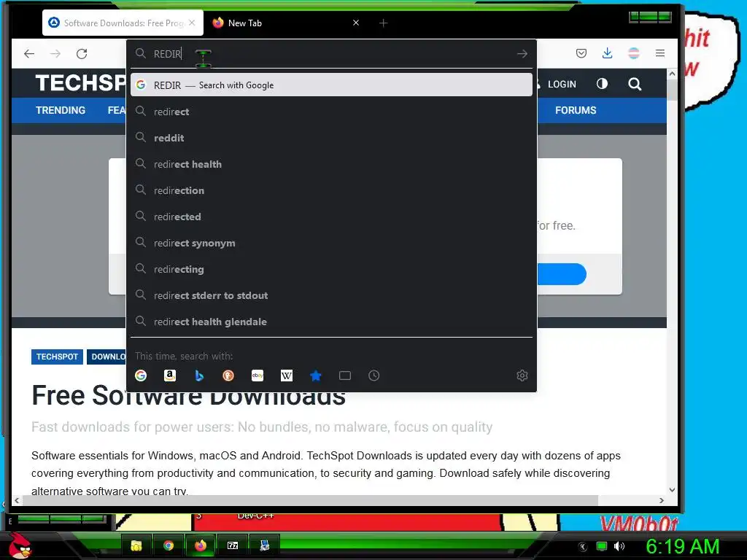Choose the 'redirect health' suggestion
Viewport: 747px width, 560px height.
(x=332, y=164)
